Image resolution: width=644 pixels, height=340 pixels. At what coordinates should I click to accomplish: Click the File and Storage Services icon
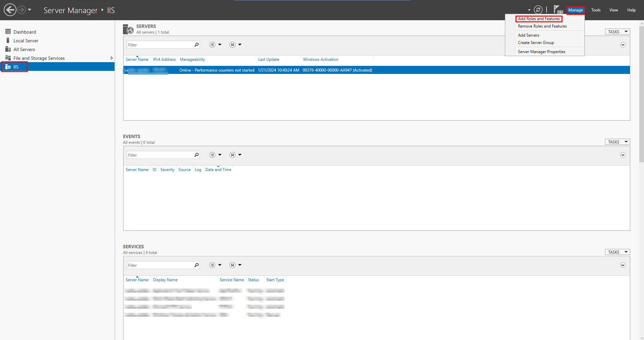[8, 58]
